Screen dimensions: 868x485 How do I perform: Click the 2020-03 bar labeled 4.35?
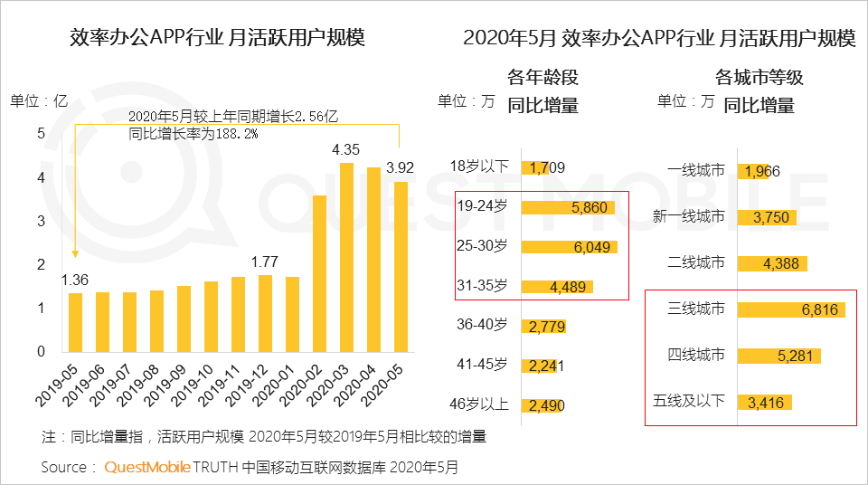pos(346,257)
